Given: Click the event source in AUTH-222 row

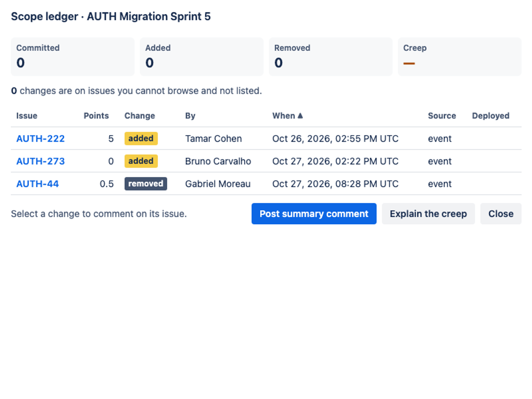Looking at the screenshot, I should click(440, 138).
